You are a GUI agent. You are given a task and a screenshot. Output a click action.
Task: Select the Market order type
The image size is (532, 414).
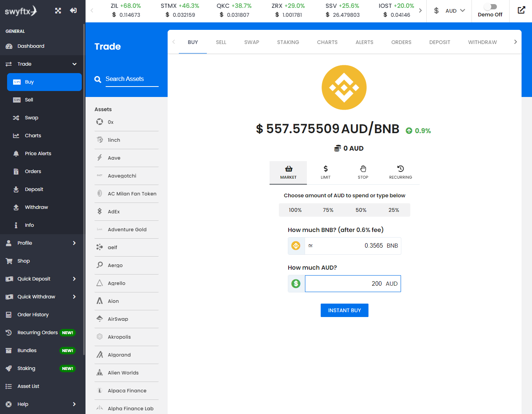(x=288, y=173)
